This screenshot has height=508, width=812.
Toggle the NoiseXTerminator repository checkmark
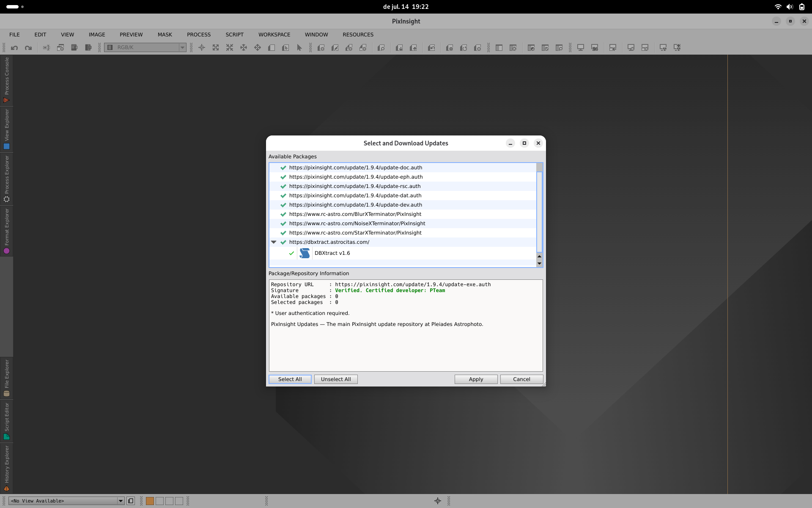283,224
